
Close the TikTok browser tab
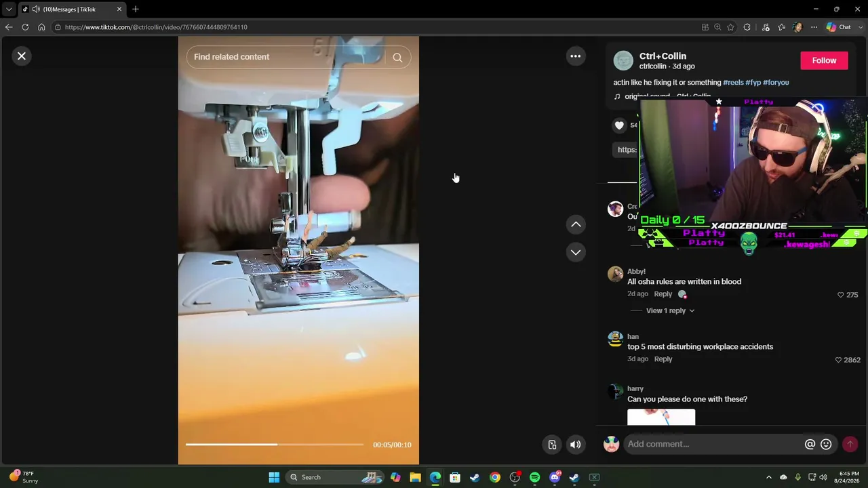tap(119, 9)
